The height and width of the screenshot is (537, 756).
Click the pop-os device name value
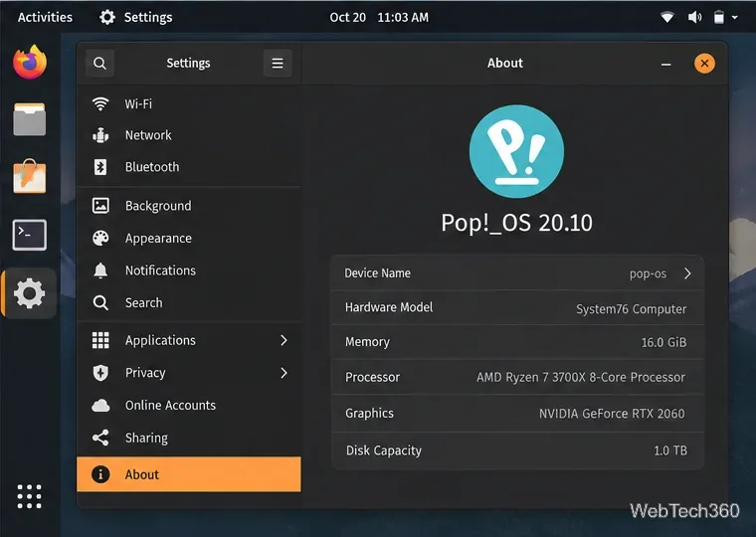pos(648,273)
